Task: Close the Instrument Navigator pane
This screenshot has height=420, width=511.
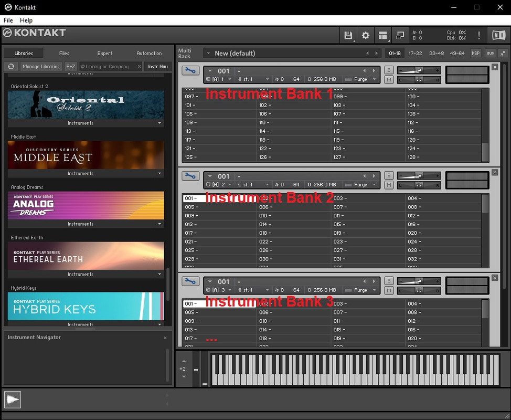Action: click(x=165, y=338)
